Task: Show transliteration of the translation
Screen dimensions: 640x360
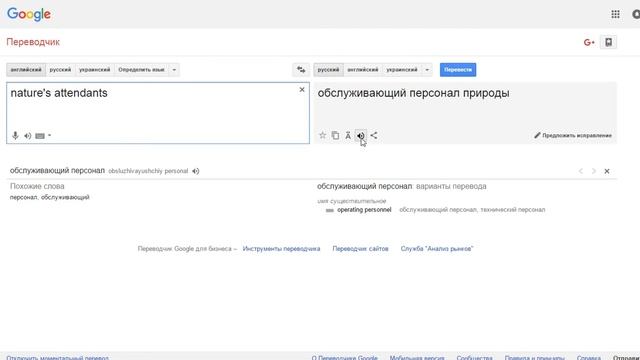Action: 348,136
